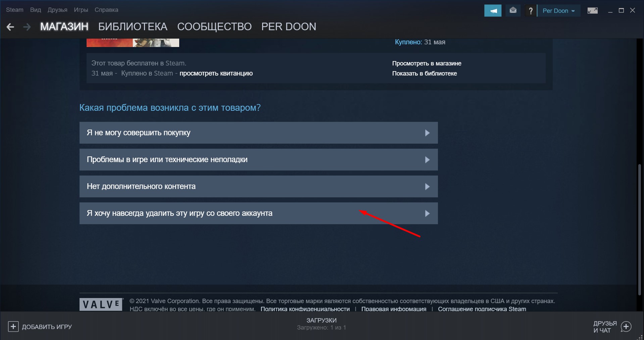This screenshot has height=340, width=644.
Task: Select 'Проблемы в игре или технические неполадки'
Action: click(258, 159)
